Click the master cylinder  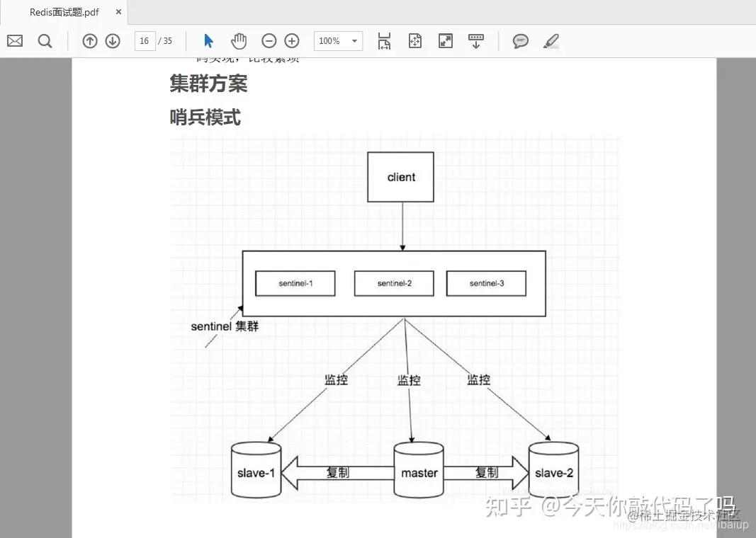tap(419, 470)
